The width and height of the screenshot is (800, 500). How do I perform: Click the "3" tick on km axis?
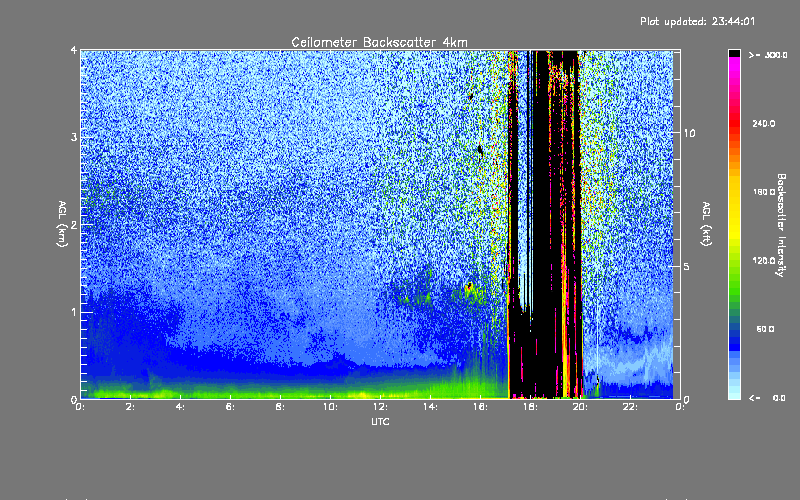pos(74,137)
